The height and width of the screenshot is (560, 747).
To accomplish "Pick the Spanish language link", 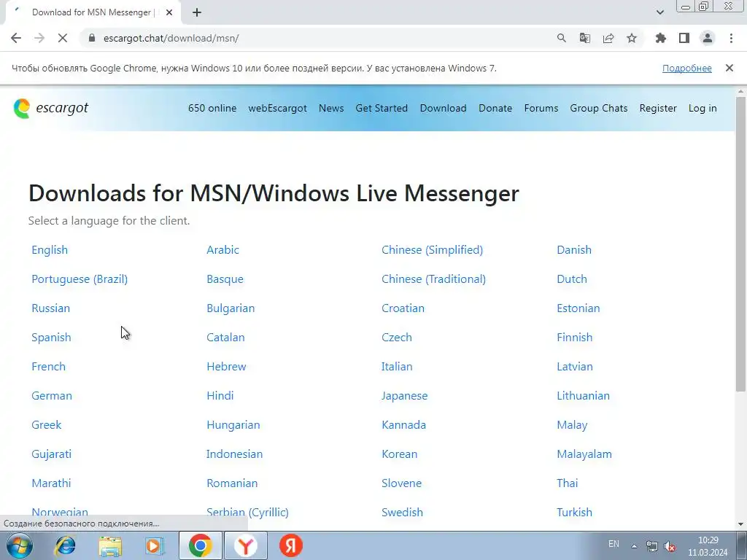I will coord(51,337).
